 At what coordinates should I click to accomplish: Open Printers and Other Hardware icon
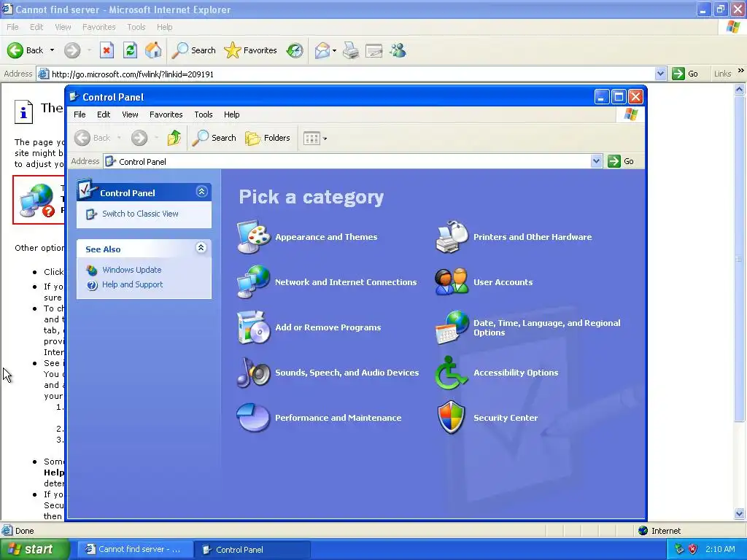tap(452, 237)
